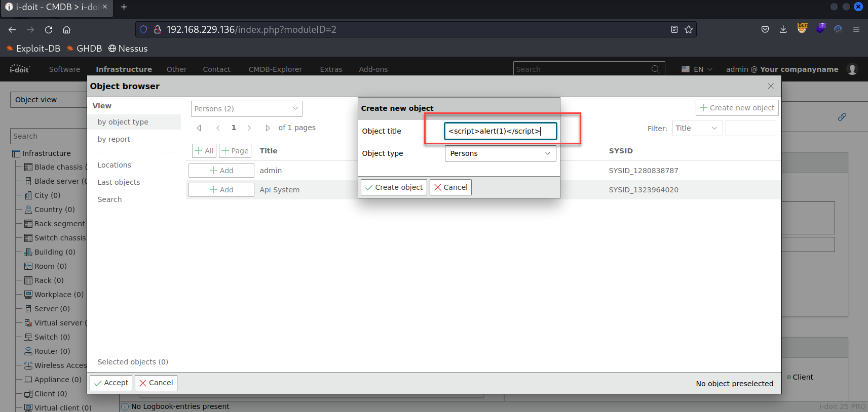Reload the current page
This screenshot has height=412, width=868.
pyautogui.click(x=49, y=29)
